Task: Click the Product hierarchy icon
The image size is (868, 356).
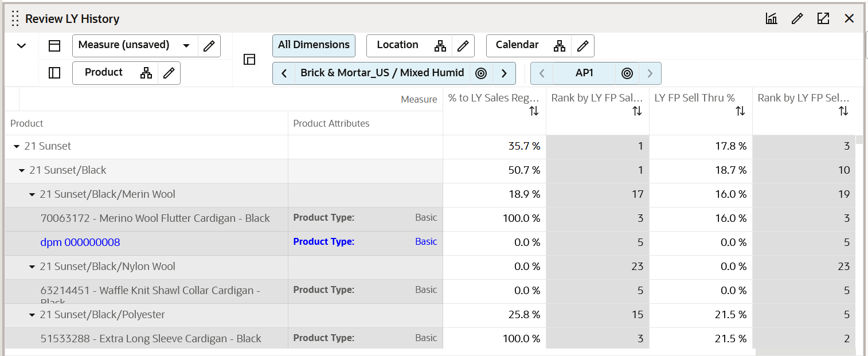Action: point(146,73)
